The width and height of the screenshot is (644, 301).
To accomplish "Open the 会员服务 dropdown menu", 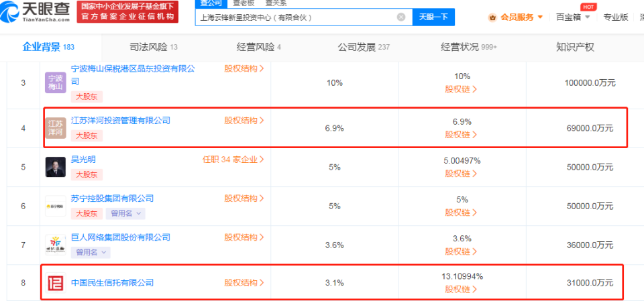I will pos(521,17).
